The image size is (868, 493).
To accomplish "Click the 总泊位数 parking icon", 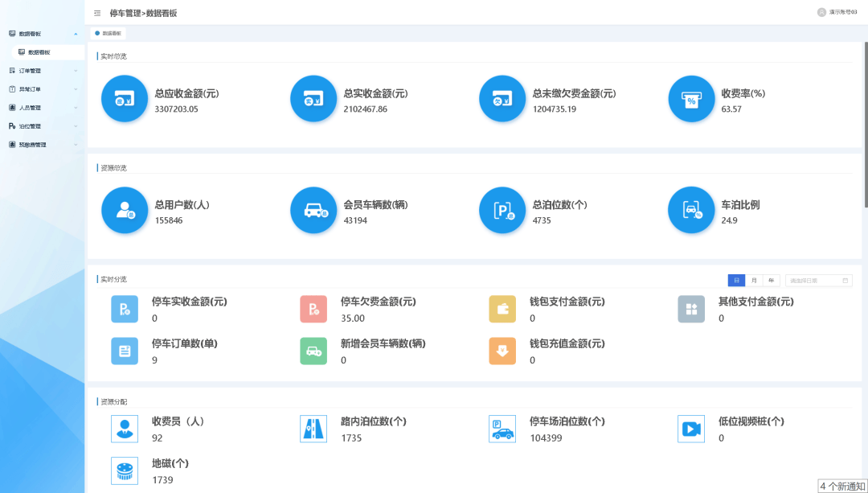I will tap(502, 211).
